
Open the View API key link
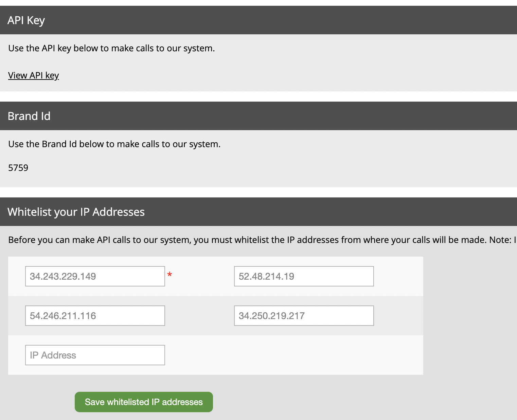(x=33, y=75)
